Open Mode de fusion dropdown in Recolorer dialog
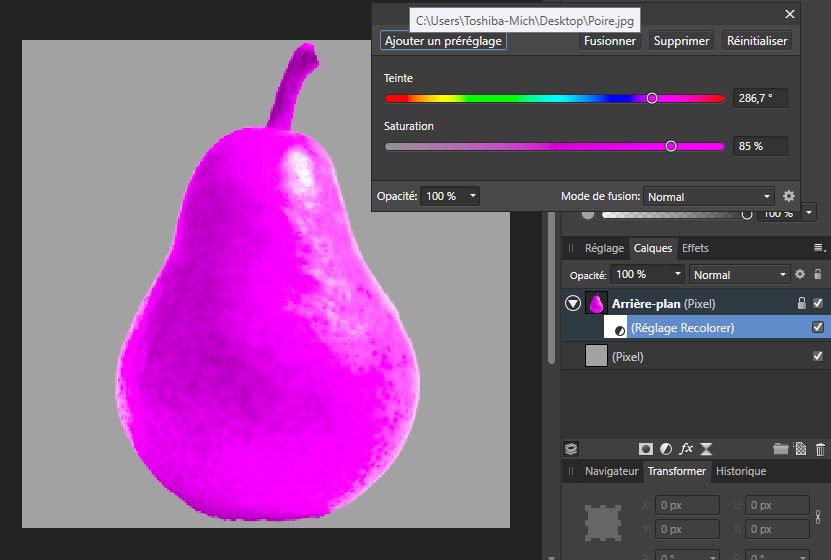 (x=709, y=197)
